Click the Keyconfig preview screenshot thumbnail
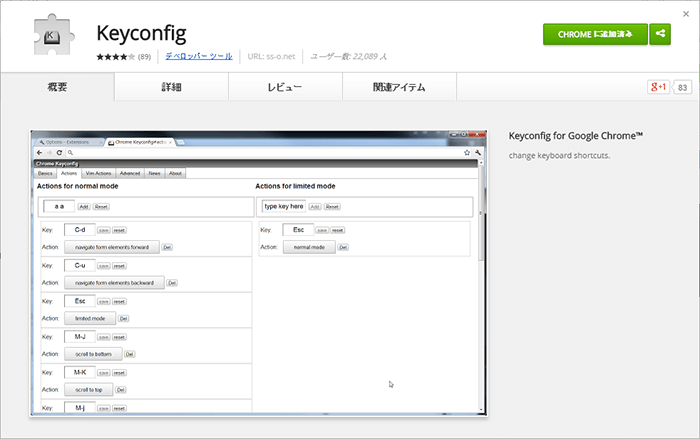 258,273
